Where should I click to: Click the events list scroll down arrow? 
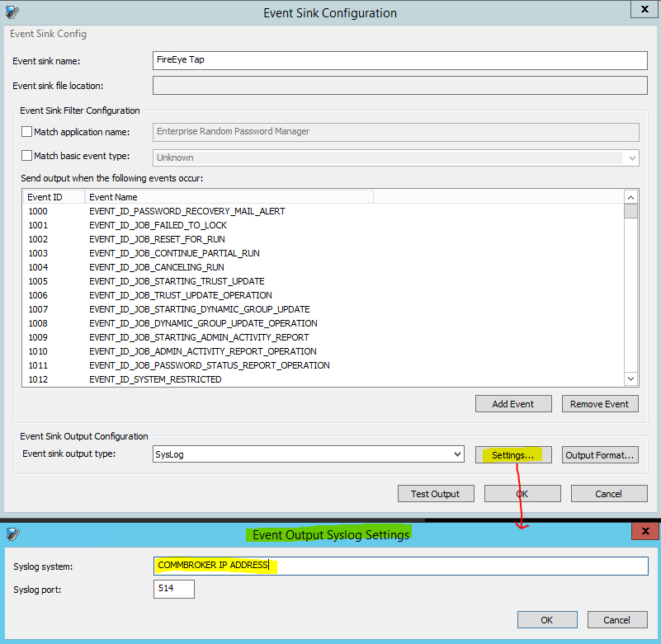[x=630, y=378]
